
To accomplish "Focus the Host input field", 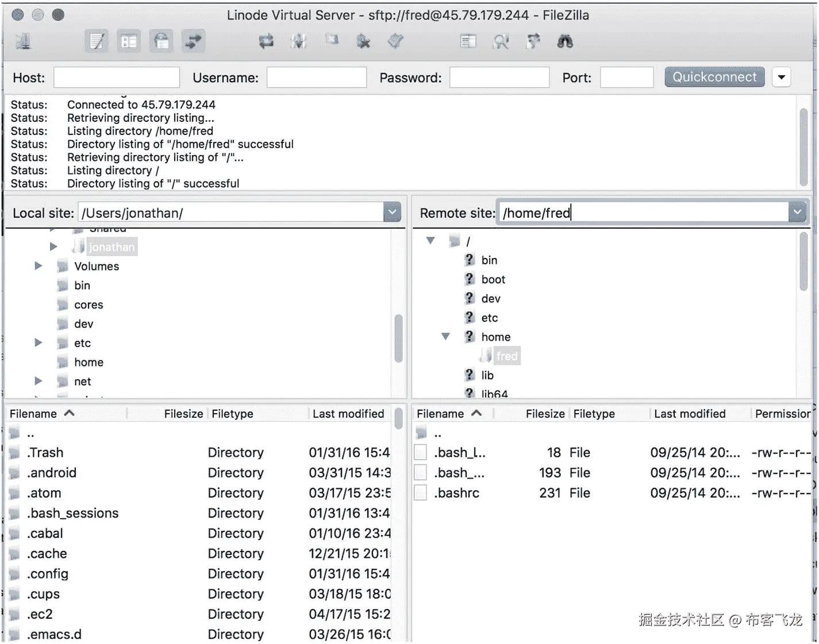I will [117, 78].
